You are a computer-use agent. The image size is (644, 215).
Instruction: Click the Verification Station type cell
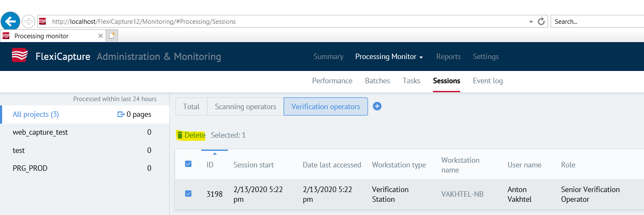(x=390, y=194)
